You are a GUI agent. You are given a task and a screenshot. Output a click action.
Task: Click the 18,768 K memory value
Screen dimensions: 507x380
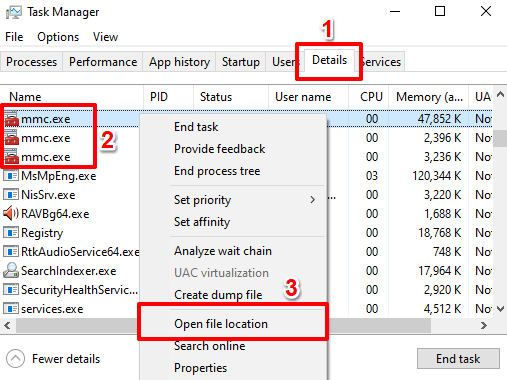point(440,233)
